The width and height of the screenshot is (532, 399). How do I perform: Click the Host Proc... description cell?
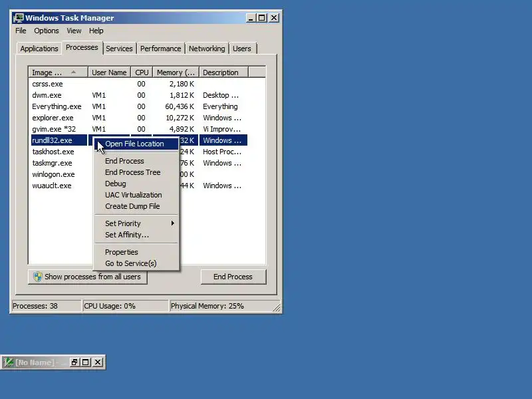[x=222, y=152]
